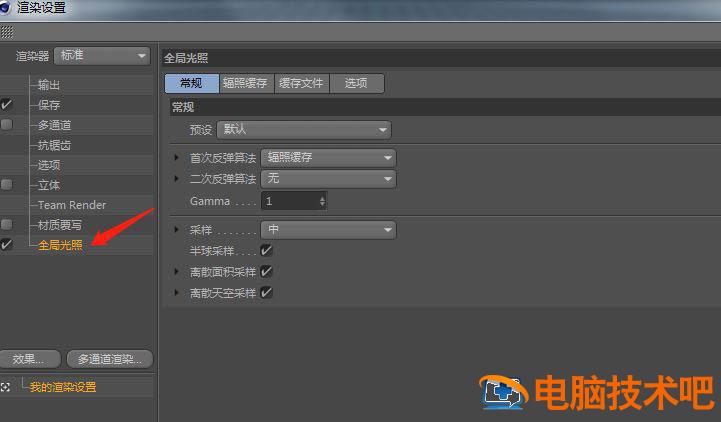Expand the 离散天空采样 disclosure triangle
The height and width of the screenshot is (422, 721).
click(x=177, y=292)
